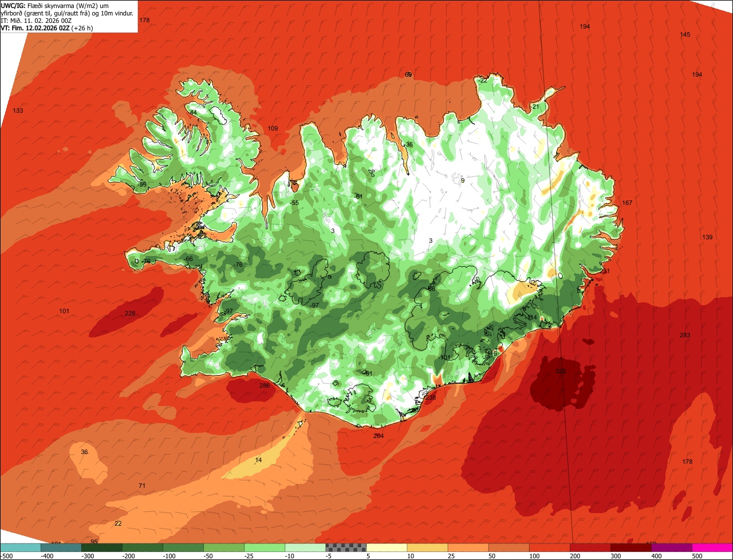Select the light green swatch from -25 to -10

(x=265, y=547)
